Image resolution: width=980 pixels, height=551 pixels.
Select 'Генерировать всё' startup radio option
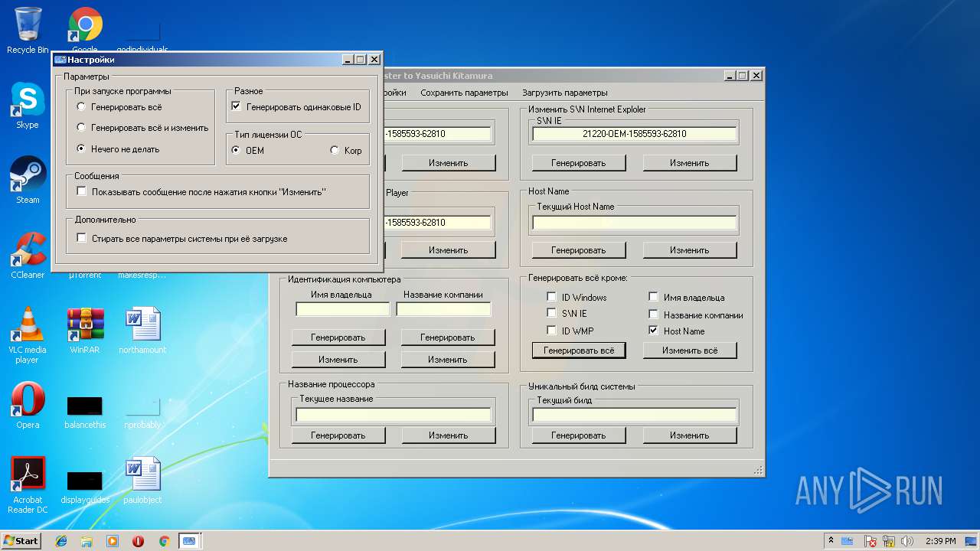coord(82,107)
